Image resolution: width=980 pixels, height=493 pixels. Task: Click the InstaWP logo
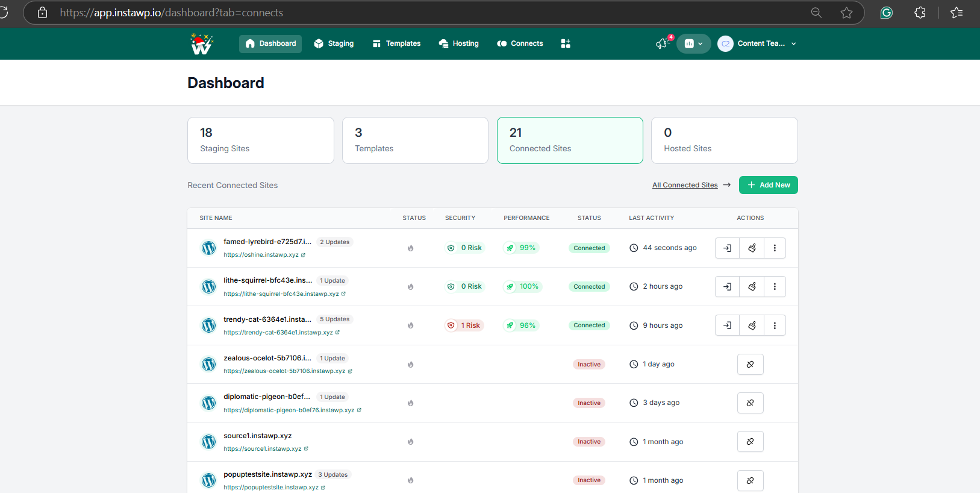202,44
